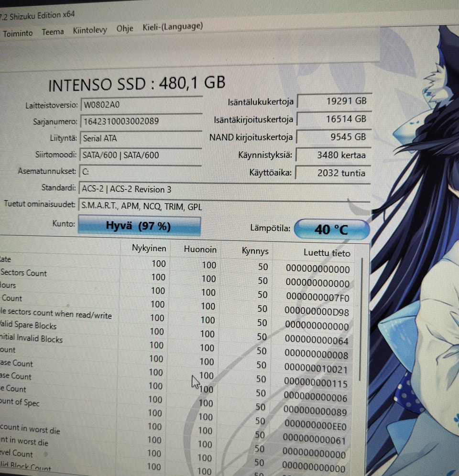The width and height of the screenshot is (459, 476).
Task: Click the Asematunnukset field C:
Action: coord(140,172)
